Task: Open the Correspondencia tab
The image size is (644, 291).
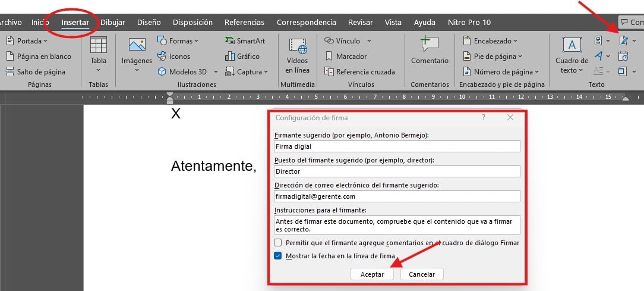Action: tap(307, 22)
